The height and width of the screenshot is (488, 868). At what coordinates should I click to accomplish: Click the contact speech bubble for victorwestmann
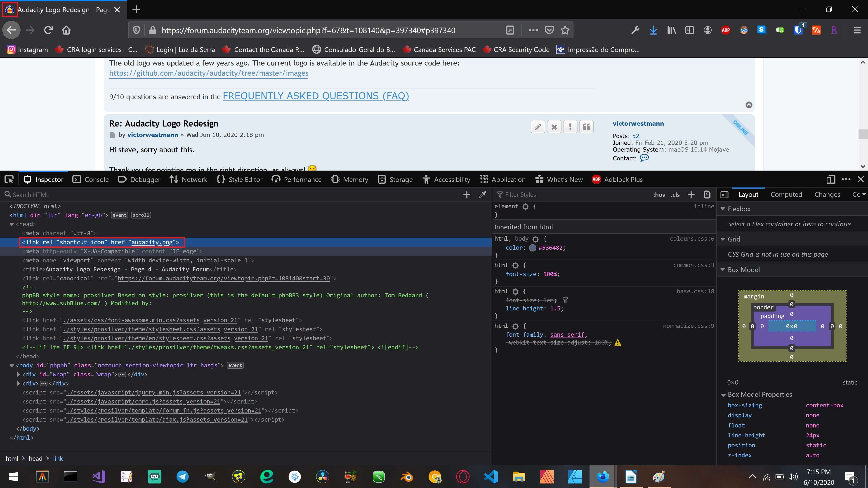coord(644,158)
